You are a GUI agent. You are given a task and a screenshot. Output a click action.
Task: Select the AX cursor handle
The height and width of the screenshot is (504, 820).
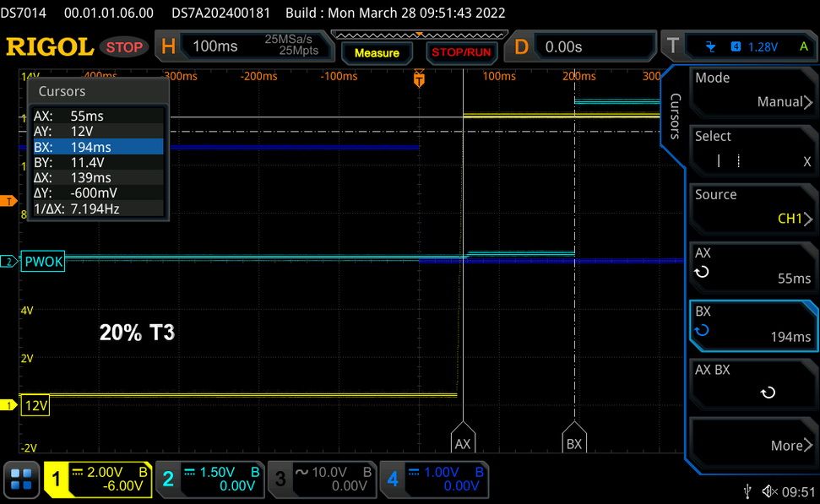pos(462,436)
